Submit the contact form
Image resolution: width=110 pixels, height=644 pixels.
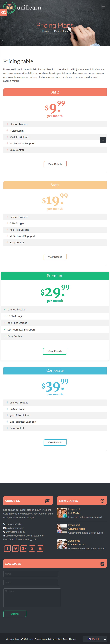pos(15,614)
